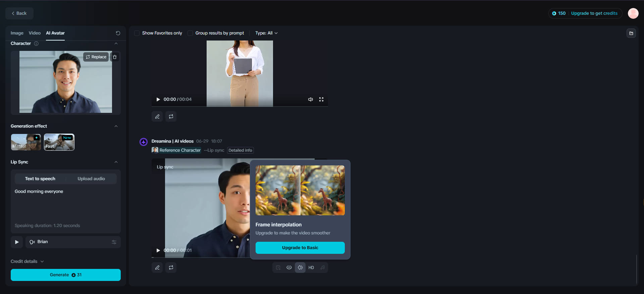Viewport: 644px width, 294px height.
Task: Open the user profile avatar
Action: (x=633, y=13)
